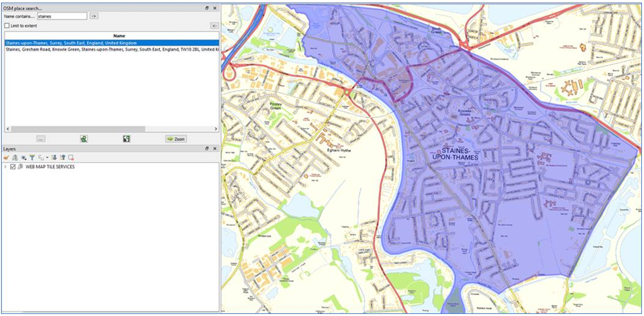Expand the WEB MAP TILE SERVICES group
Screen dimensions: 644x316
(5, 166)
